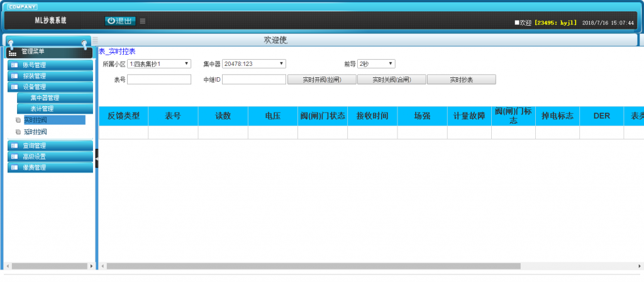Open the 前导 dropdown
Viewport: 644px width, 282px height.
(376, 63)
